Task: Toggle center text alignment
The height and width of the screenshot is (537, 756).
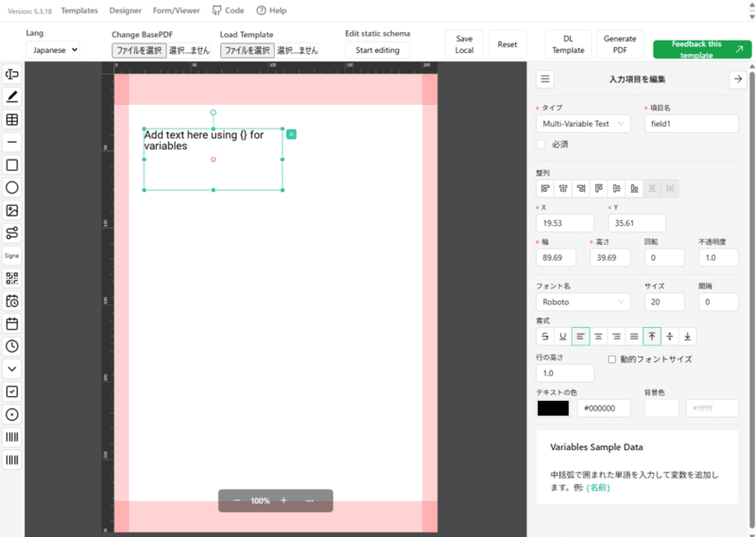Action: pos(598,337)
